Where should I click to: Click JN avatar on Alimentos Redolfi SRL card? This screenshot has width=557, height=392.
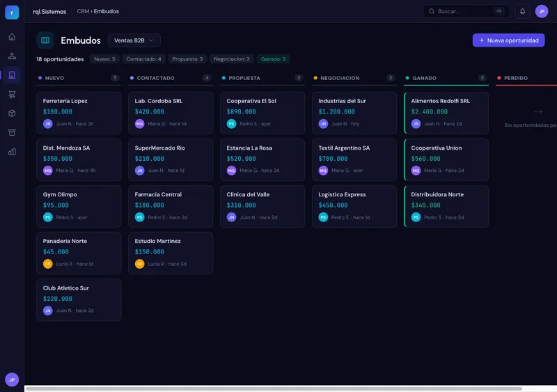[x=416, y=124]
